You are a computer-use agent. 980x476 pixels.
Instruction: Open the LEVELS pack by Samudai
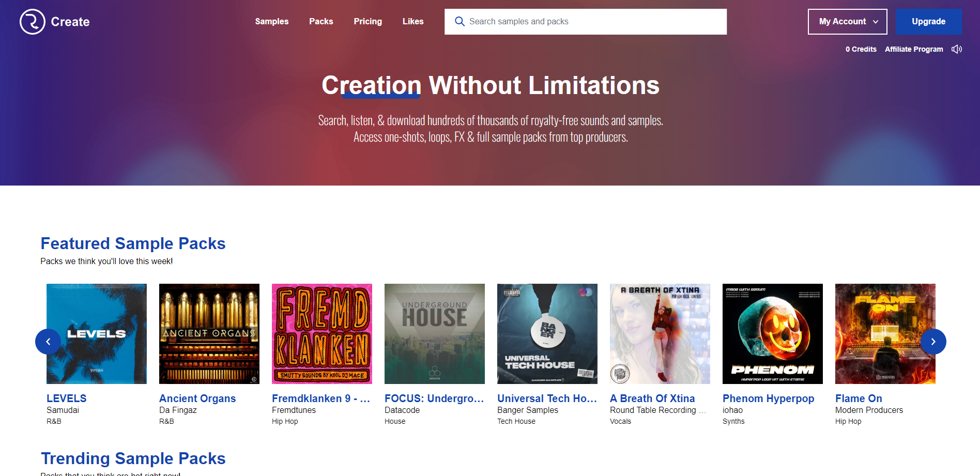tap(96, 333)
